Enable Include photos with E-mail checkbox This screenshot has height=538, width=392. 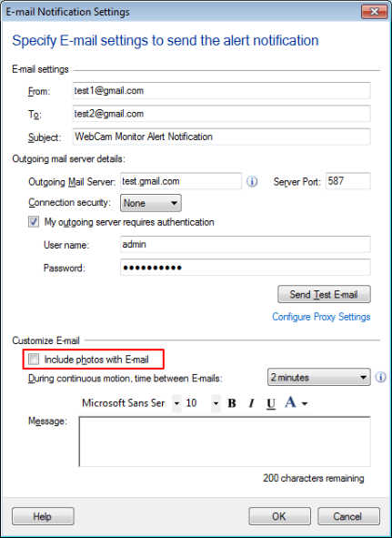[x=34, y=360]
